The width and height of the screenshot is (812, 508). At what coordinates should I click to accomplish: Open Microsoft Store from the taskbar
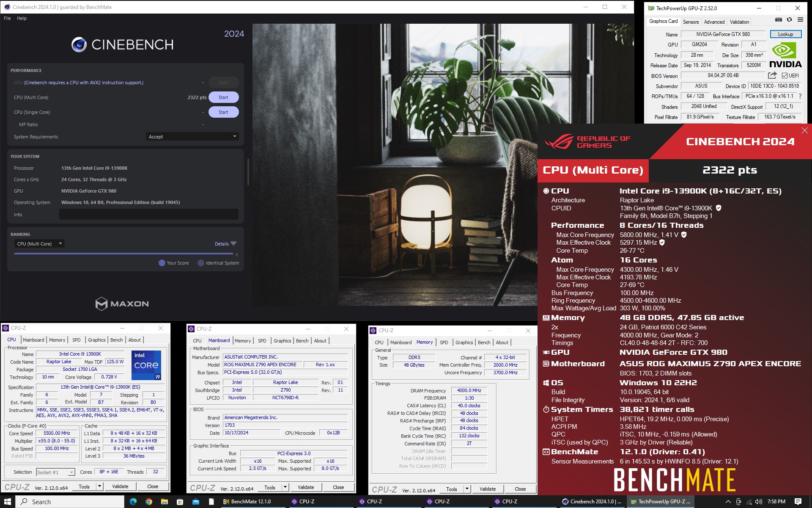point(180,502)
